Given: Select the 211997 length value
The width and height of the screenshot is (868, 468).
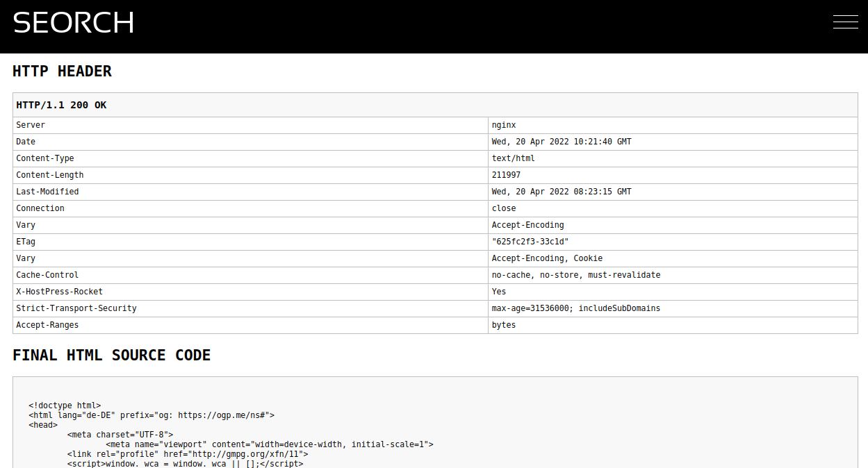Looking at the screenshot, I should tap(506, 175).
